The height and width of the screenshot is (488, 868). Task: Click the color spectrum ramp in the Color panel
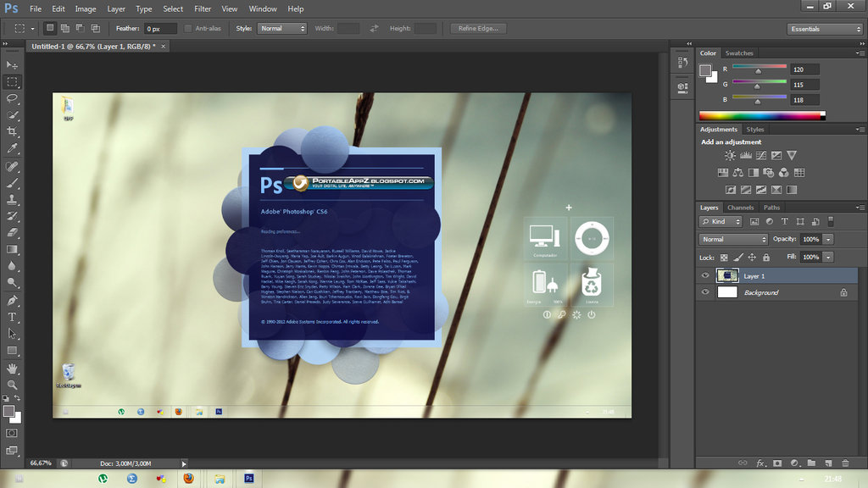click(x=760, y=115)
